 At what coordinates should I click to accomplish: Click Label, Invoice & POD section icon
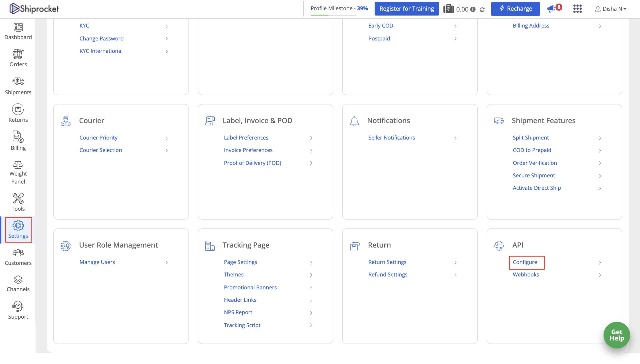(x=210, y=121)
